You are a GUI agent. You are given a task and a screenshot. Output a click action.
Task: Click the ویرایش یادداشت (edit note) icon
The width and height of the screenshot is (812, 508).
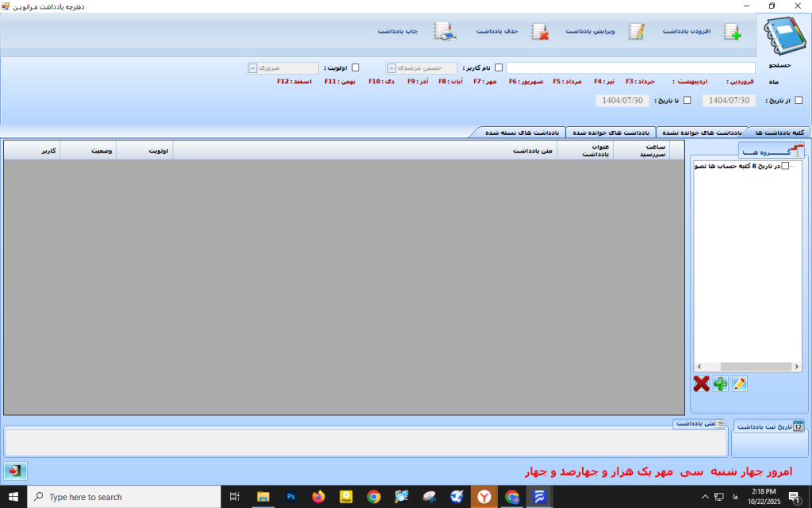(x=635, y=32)
